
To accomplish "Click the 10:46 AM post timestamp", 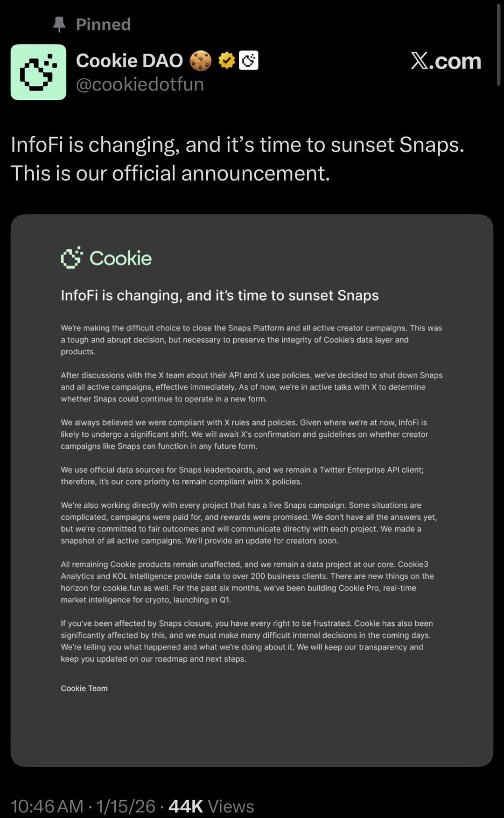I will [x=47, y=806].
